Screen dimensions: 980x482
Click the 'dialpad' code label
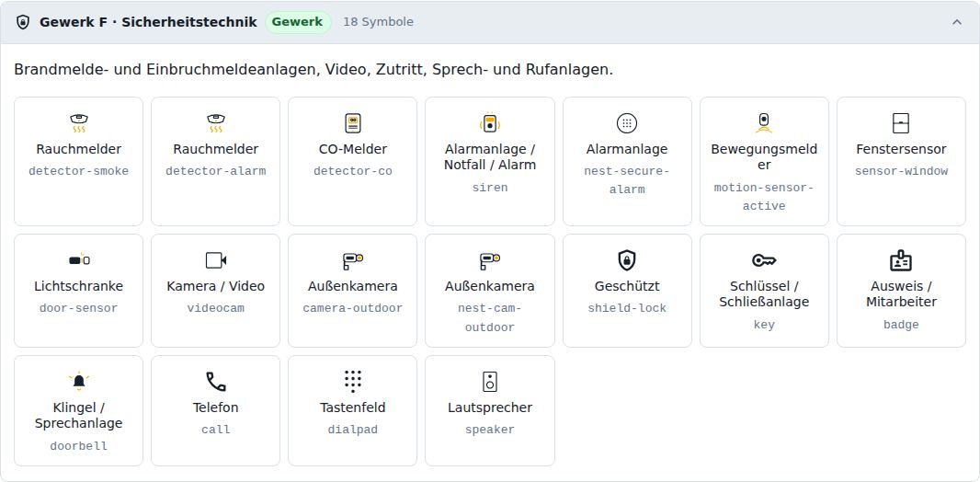352,430
